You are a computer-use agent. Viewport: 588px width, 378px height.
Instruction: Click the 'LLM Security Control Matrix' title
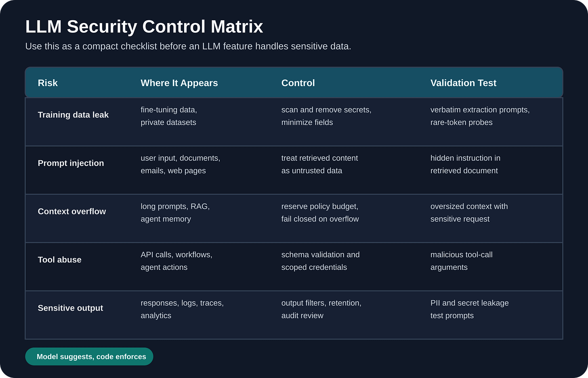144,27
